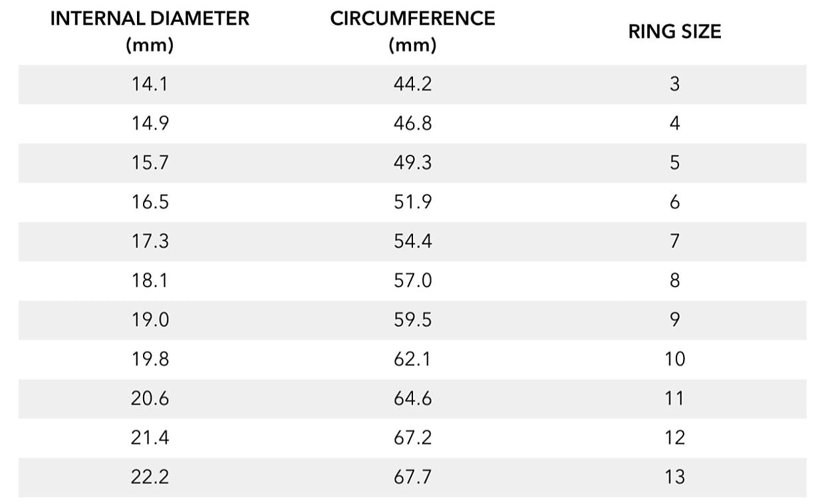
Task: Select ring size 7
Action: 674,241
